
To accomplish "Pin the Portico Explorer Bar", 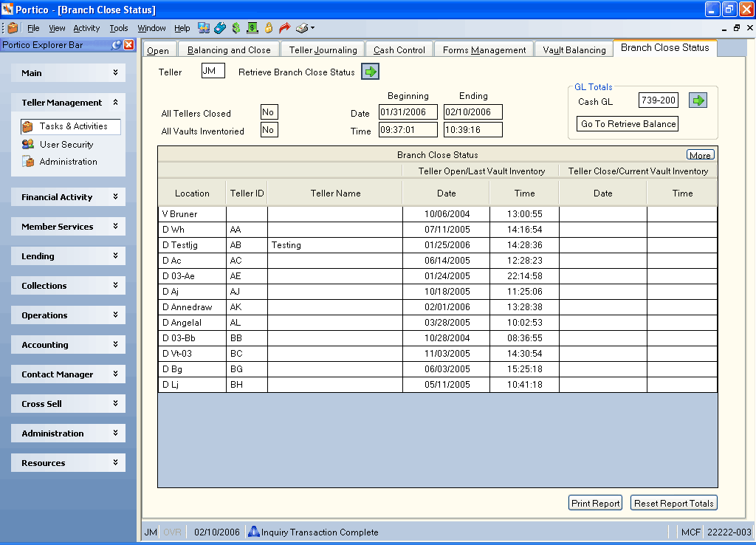I will [116, 45].
